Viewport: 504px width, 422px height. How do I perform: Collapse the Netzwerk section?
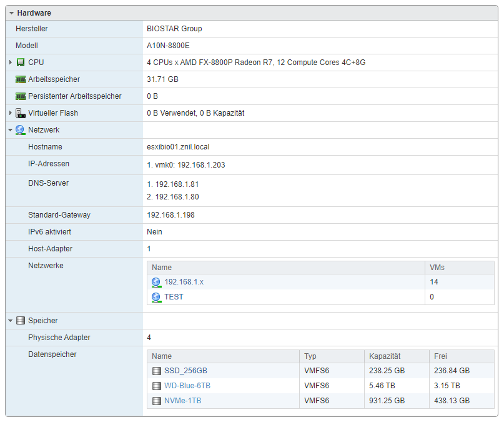point(11,130)
